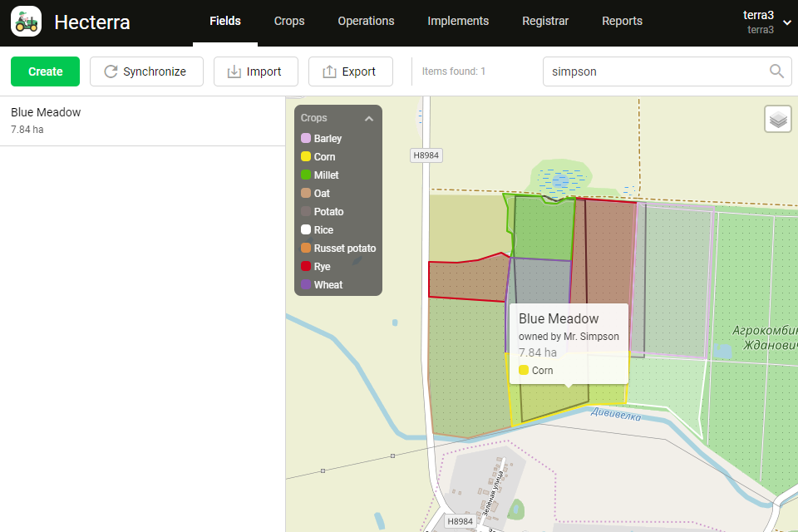
Task: Open the terra3 user account dropdown
Action: [786, 22]
